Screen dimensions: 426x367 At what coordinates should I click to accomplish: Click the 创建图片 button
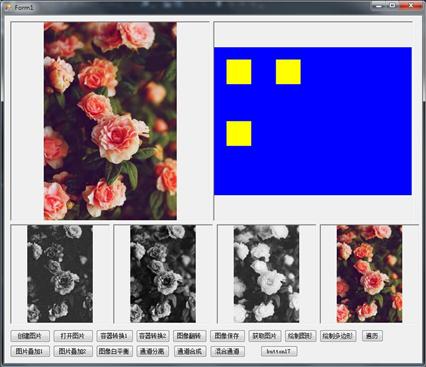[30, 336]
